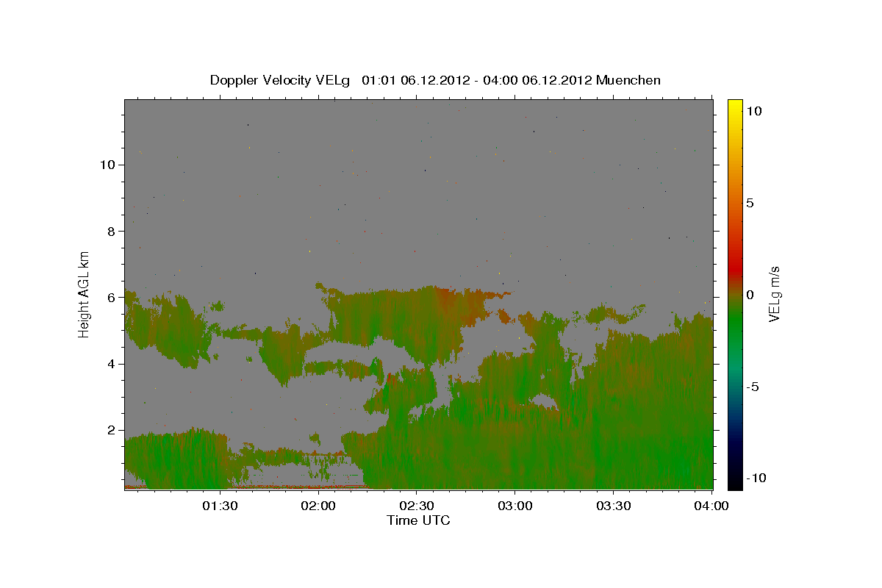882x588 pixels.
Task: Click the 02:30 time tick label
Action: (x=417, y=506)
